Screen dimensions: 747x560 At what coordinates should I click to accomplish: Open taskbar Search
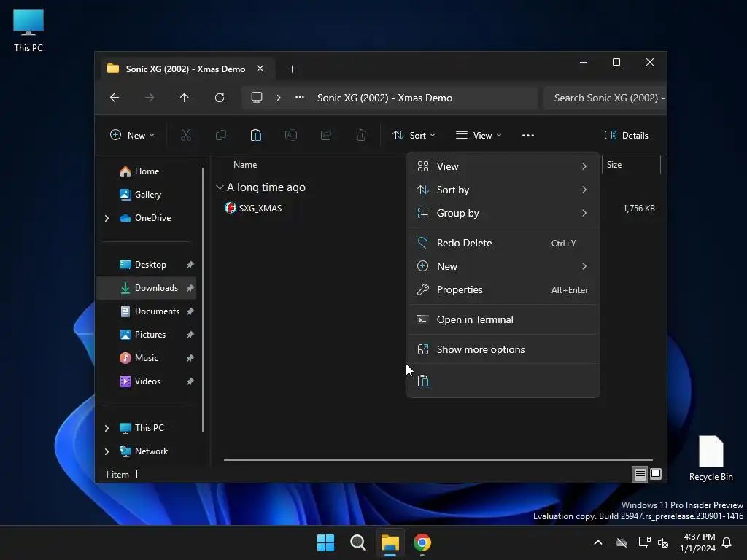click(x=357, y=542)
